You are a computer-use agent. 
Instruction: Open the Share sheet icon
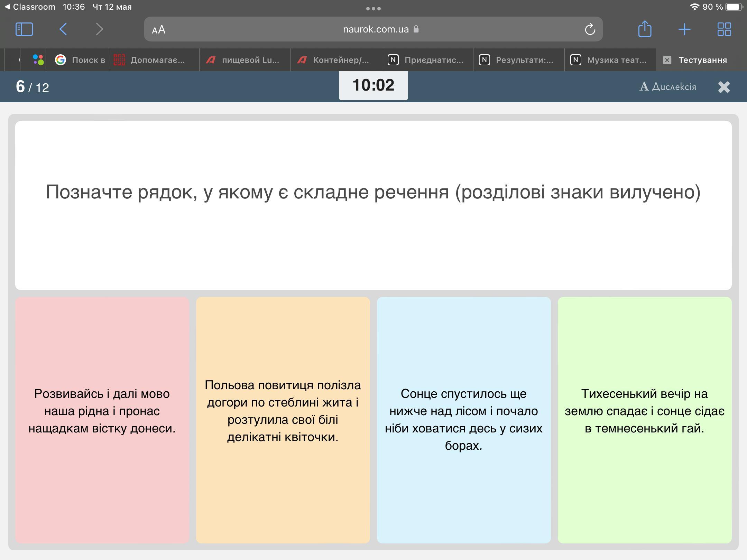click(645, 29)
